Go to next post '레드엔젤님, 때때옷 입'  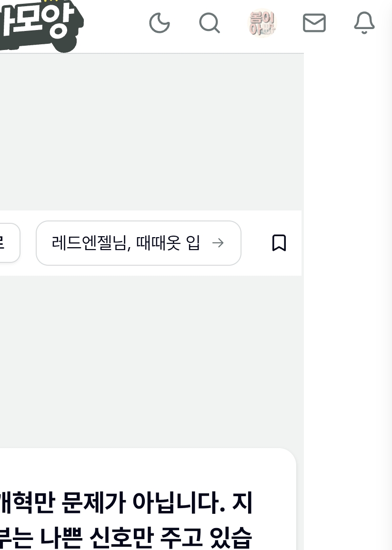(x=138, y=243)
